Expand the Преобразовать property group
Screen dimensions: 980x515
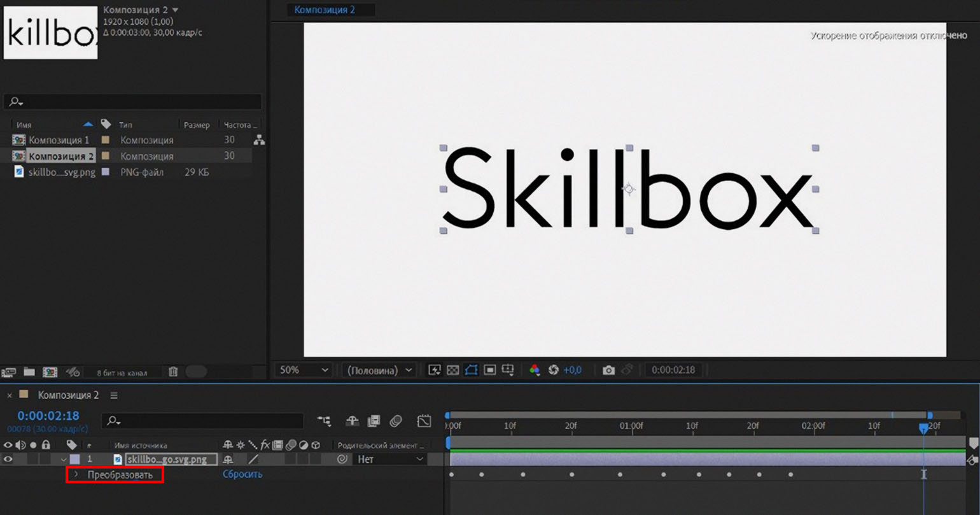76,474
